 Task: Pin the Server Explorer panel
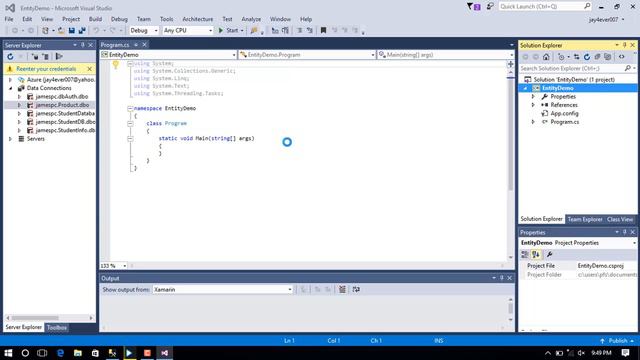[82, 45]
